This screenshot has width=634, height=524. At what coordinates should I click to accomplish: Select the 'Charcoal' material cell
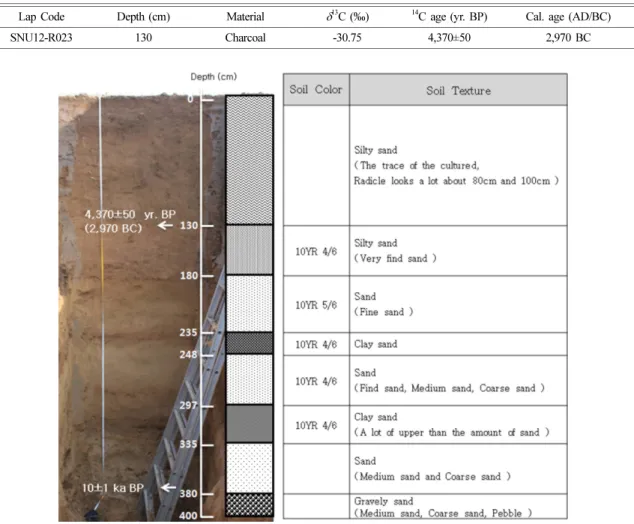(x=245, y=38)
